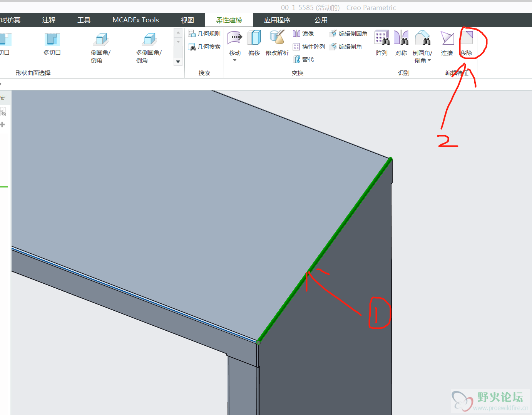Open 修改解析 modify analytic tool
Screen dimensions: 532x415
pyautogui.click(x=277, y=43)
